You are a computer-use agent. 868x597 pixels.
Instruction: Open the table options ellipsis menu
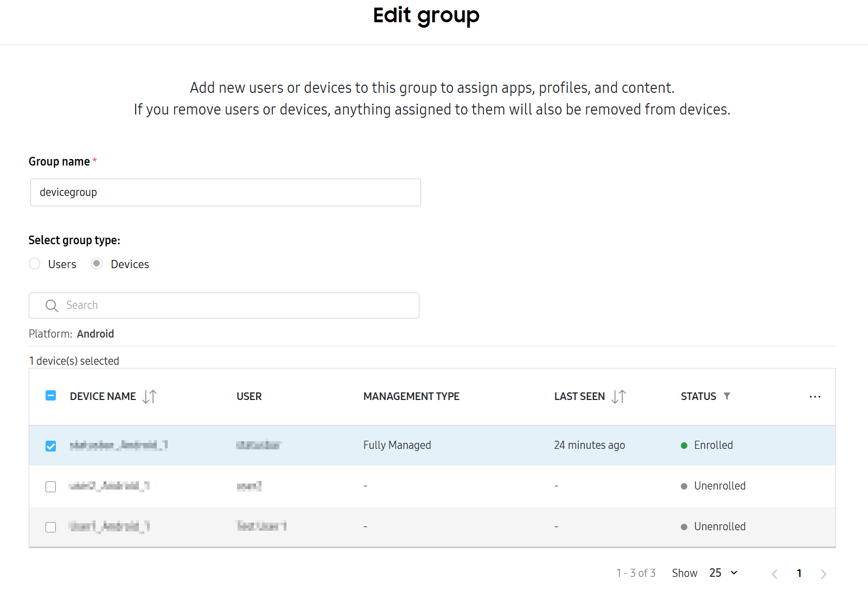[815, 397]
